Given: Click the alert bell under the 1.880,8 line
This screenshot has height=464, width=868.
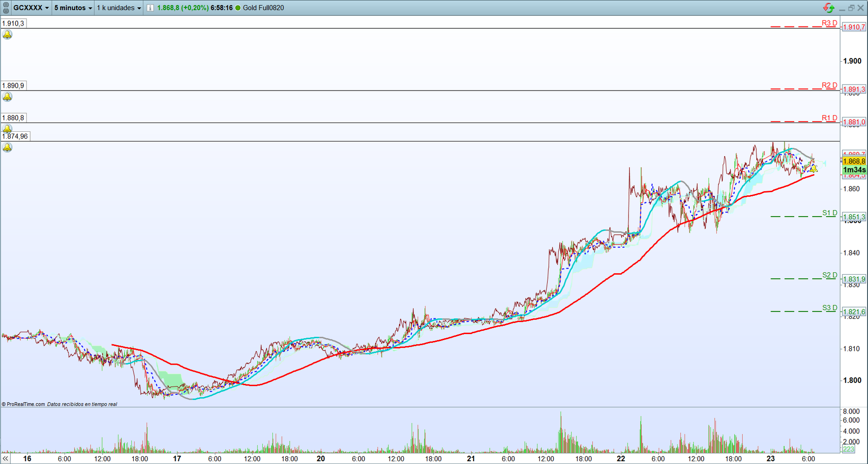Looking at the screenshot, I should click(x=7, y=129).
